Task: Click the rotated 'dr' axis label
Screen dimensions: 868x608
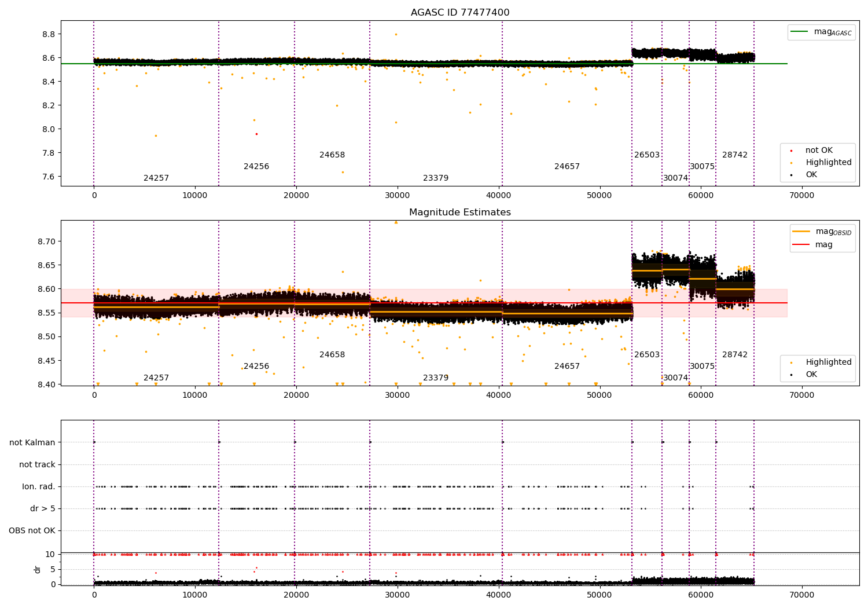Action: pyautogui.click(x=38, y=569)
